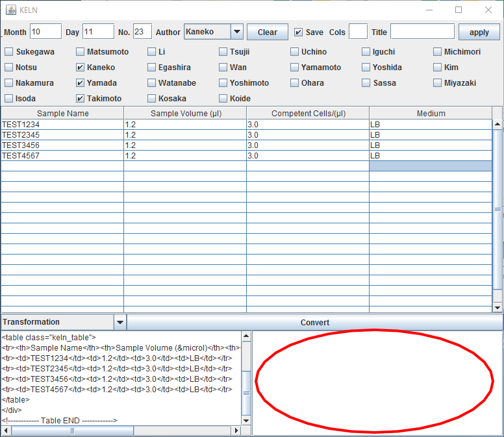504x437 pixels.
Task: Select the Ohara checkbox
Action: click(x=294, y=83)
